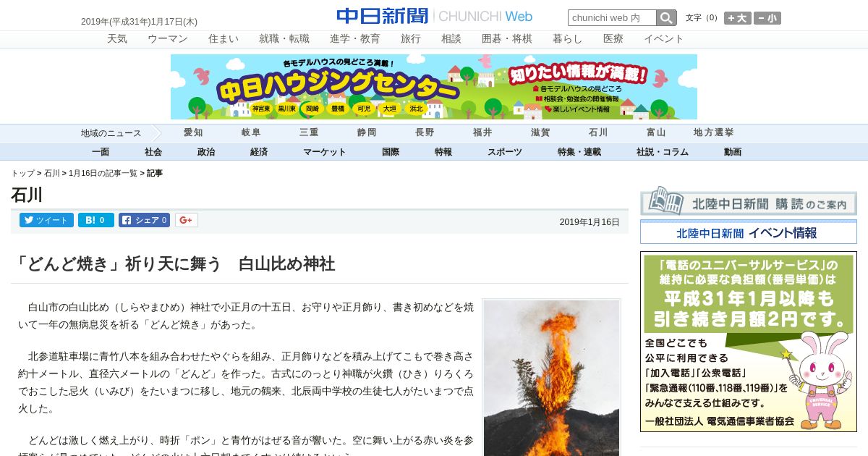Open the ウーマン section
Viewport: 868px width, 456px height.
(x=168, y=39)
